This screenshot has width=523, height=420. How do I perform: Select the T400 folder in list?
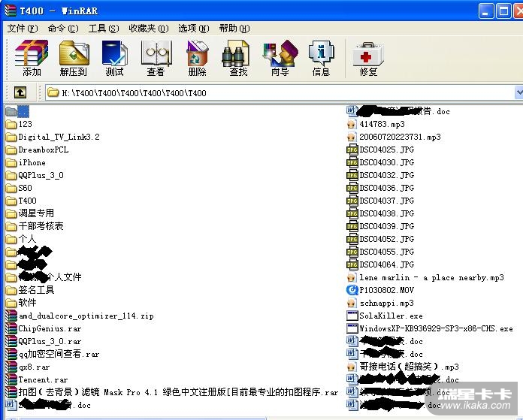[21, 201]
